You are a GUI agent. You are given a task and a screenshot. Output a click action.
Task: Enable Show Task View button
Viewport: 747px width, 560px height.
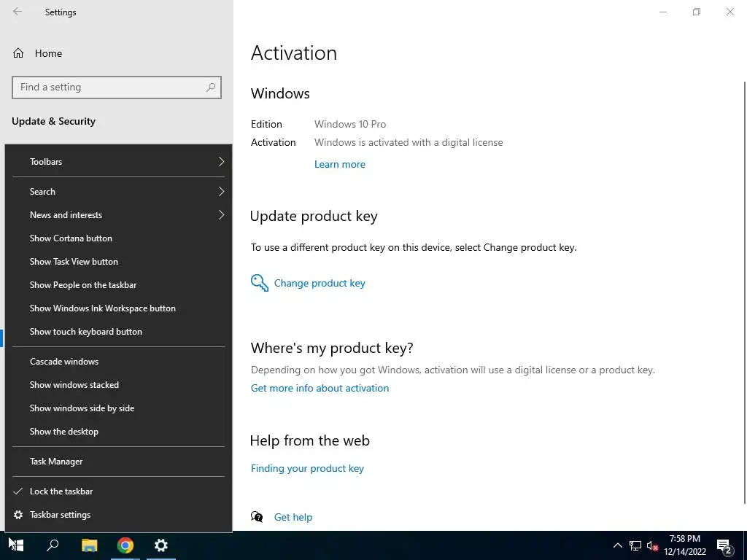[x=118, y=262]
